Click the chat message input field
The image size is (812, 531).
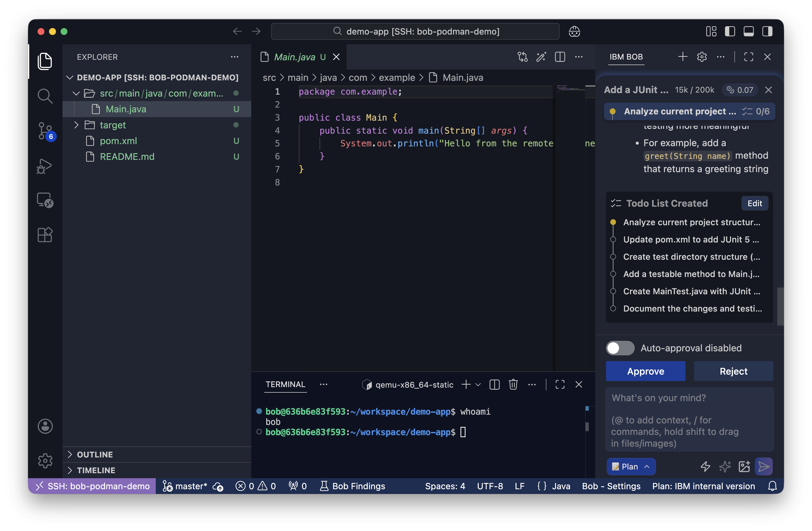(x=689, y=420)
